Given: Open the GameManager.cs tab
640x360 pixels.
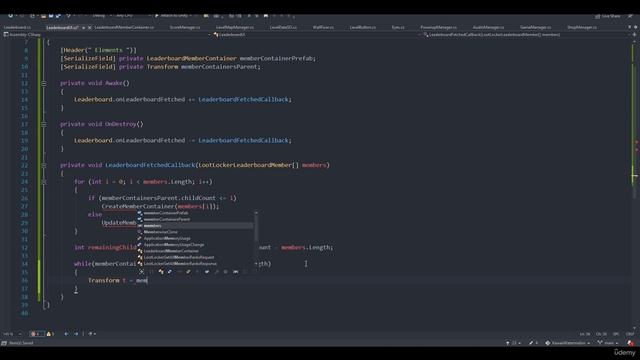Looking at the screenshot, I should point(536,27).
